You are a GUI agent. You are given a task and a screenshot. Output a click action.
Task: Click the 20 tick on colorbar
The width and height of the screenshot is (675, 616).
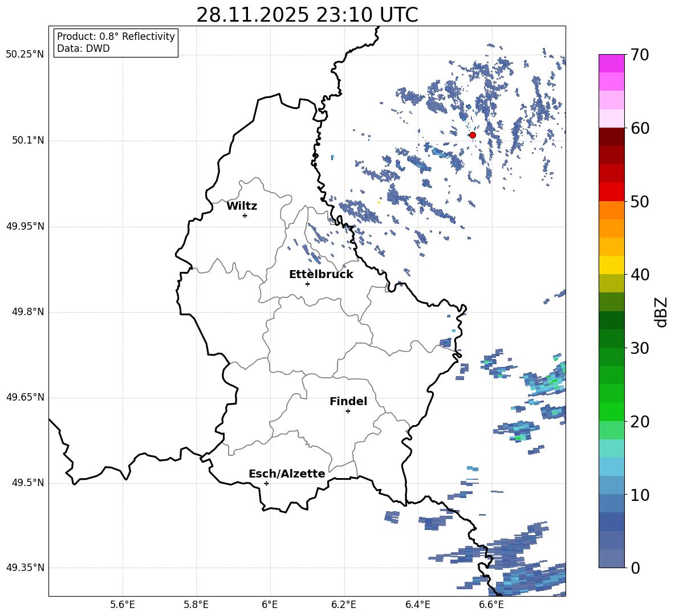point(640,421)
